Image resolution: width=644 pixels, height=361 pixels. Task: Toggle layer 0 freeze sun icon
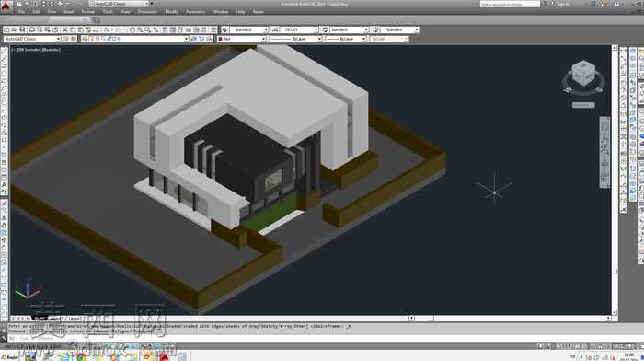click(98, 39)
